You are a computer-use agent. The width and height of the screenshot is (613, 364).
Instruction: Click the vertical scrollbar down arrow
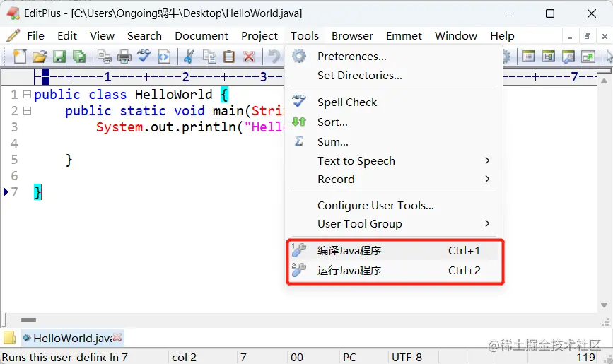[604, 305]
